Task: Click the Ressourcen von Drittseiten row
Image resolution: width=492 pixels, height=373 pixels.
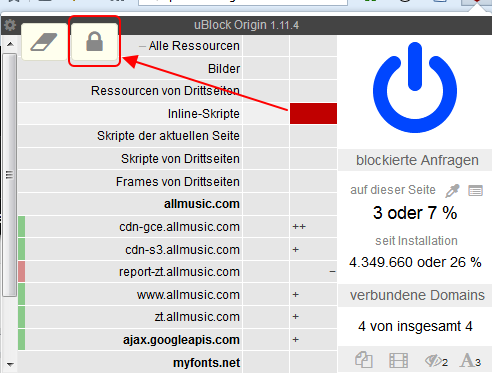Action: point(130,91)
